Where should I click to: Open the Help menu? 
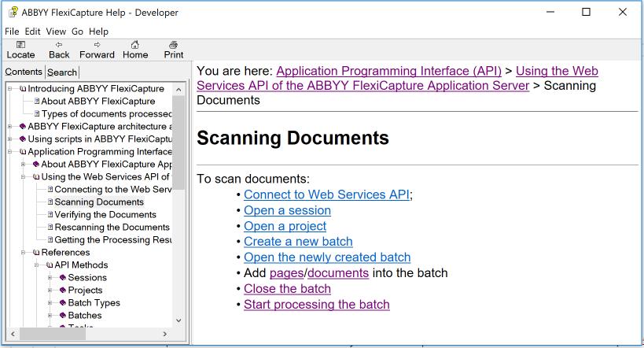[x=98, y=31]
